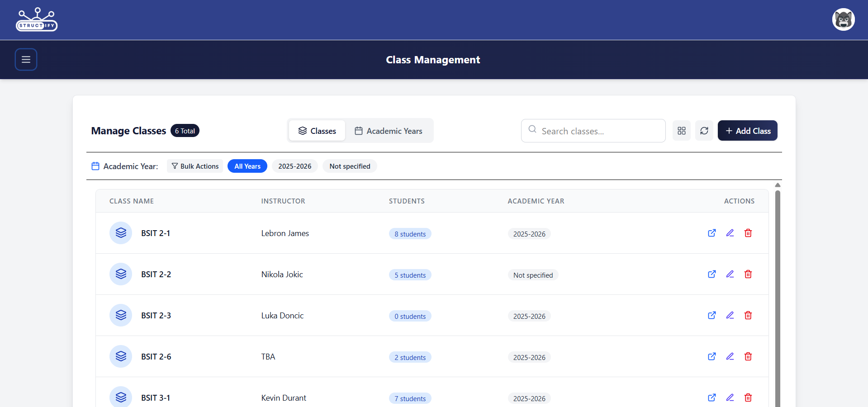Click BSIT 2-2's Not specified year badge
The width and height of the screenshot is (868, 407).
click(533, 275)
